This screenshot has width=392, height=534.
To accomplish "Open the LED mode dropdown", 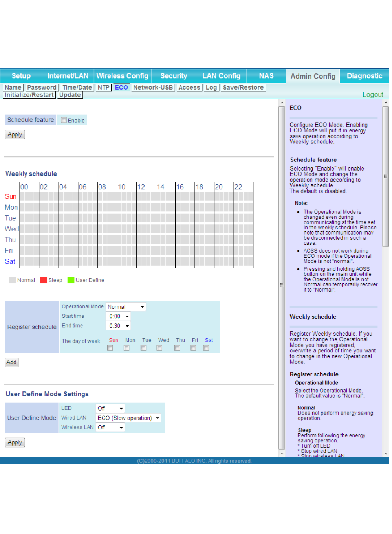I will [x=110, y=408].
